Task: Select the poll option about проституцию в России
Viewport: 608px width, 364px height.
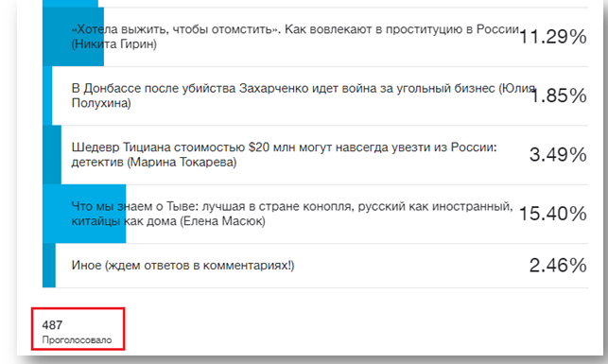Action: coord(315,37)
